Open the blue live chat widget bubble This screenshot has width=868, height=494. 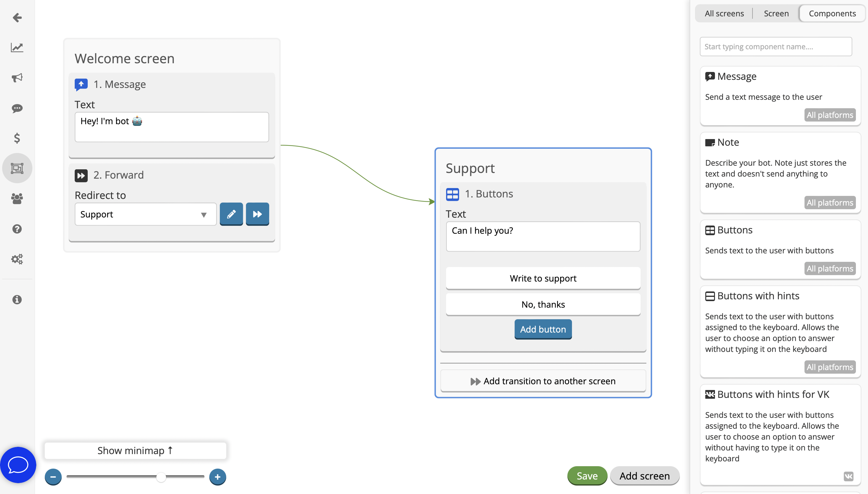point(18,464)
